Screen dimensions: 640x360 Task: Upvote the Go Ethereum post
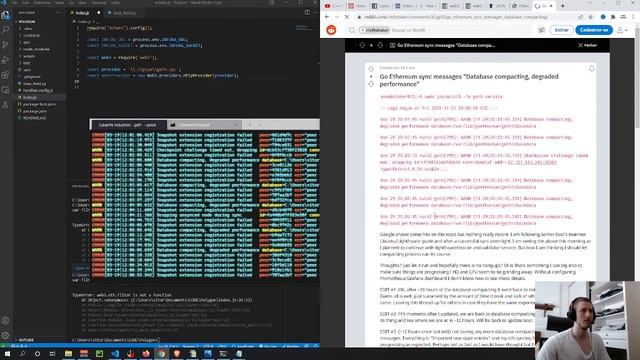371,69
